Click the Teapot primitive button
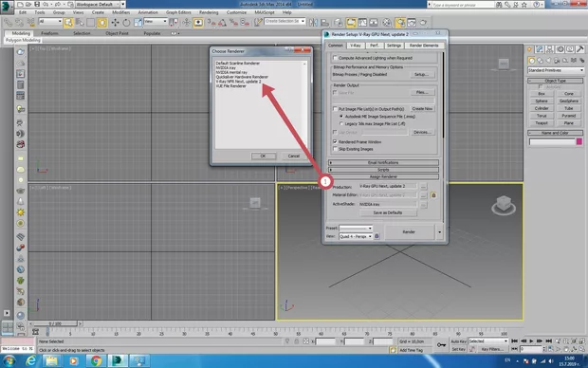The width and height of the screenshot is (588, 368). [x=542, y=123]
